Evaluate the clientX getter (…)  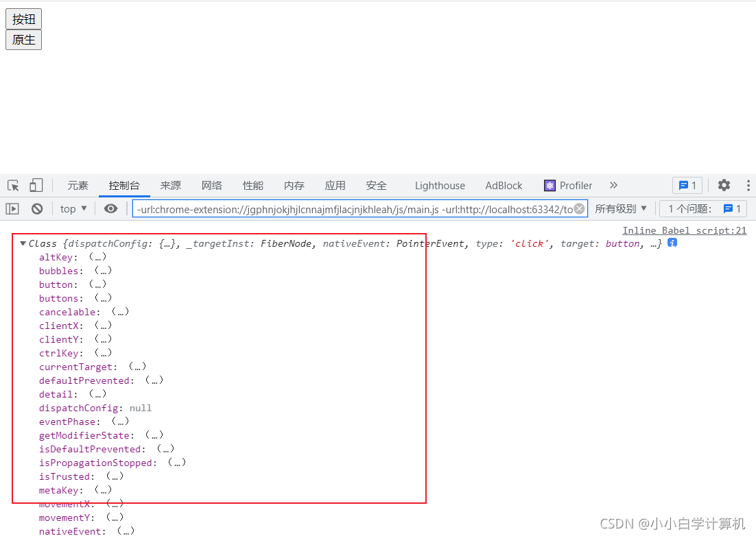pyautogui.click(x=103, y=326)
